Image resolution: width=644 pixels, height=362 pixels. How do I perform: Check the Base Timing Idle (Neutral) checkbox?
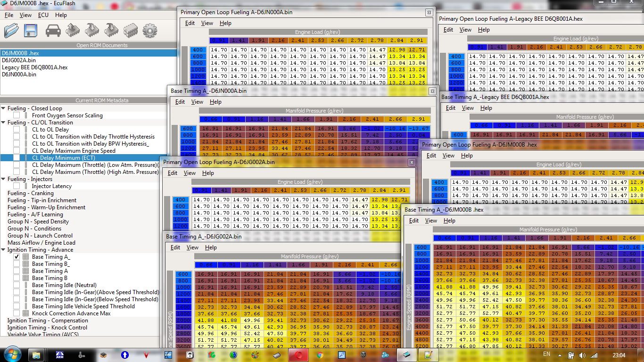pyautogui.click(x=17, y=285)
